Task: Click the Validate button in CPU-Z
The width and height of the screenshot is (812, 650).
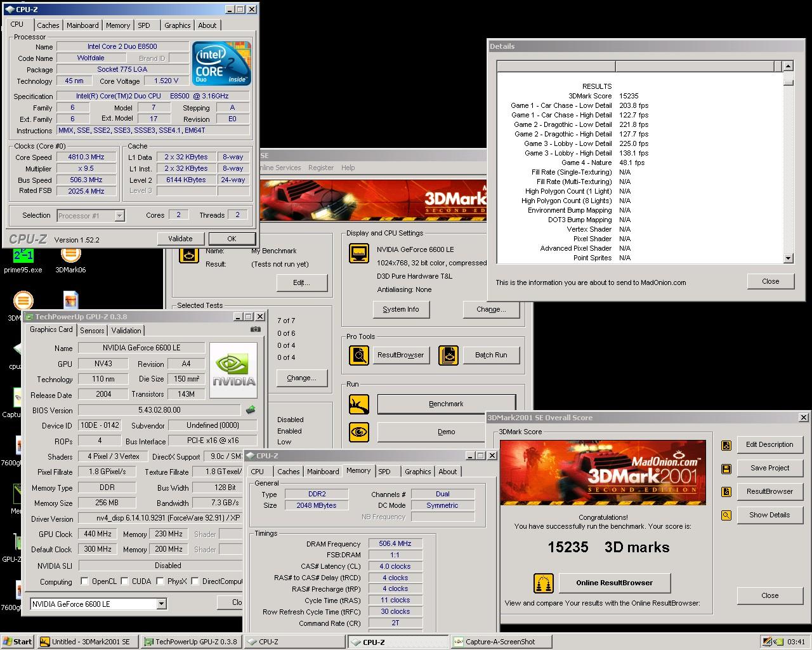Action: click(x=180, y=239)
